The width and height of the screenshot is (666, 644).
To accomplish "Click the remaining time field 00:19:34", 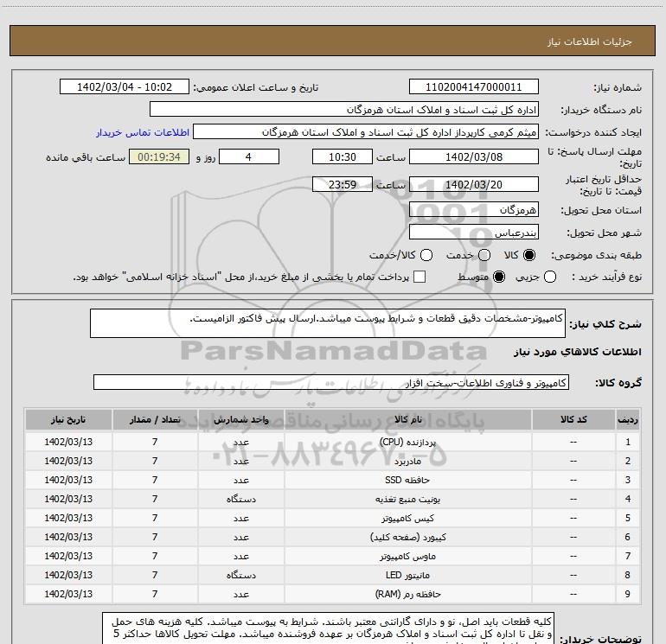I will 159,156.
